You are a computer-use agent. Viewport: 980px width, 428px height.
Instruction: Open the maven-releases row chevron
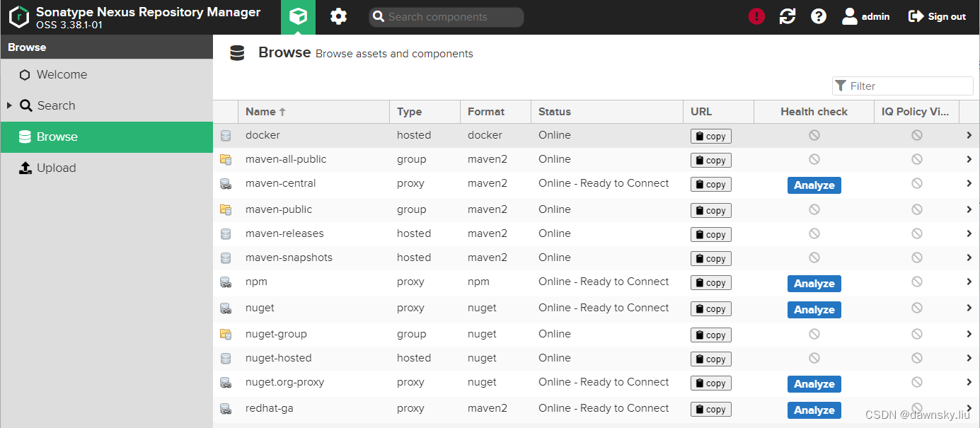tap(969, 233)
